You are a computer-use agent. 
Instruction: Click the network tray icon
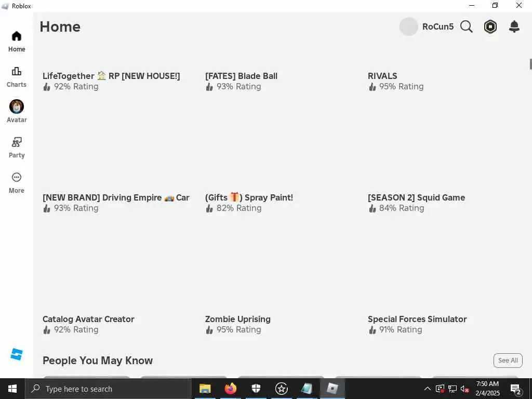point(453,389)
